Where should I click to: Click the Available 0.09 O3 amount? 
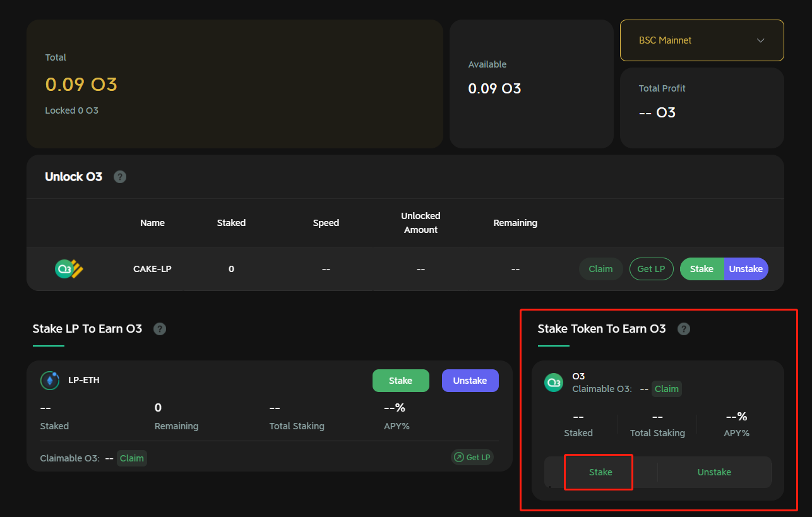point(494,88)
